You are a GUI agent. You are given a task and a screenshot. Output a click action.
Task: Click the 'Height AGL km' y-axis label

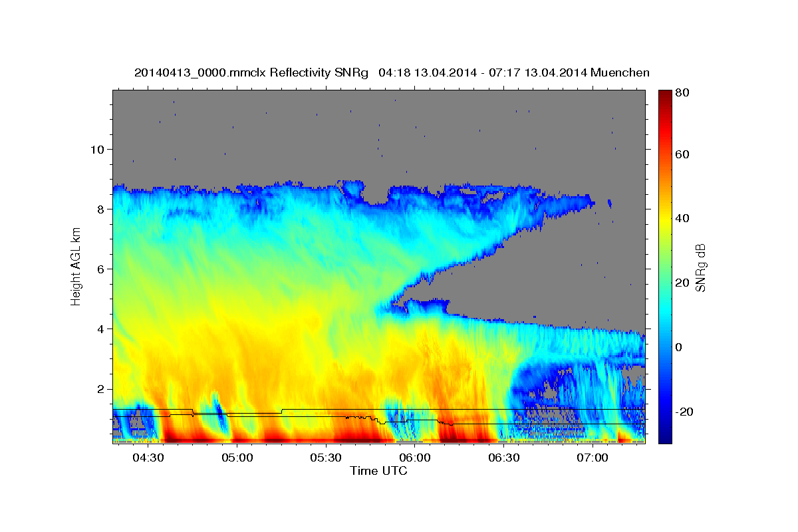point(76,267)
